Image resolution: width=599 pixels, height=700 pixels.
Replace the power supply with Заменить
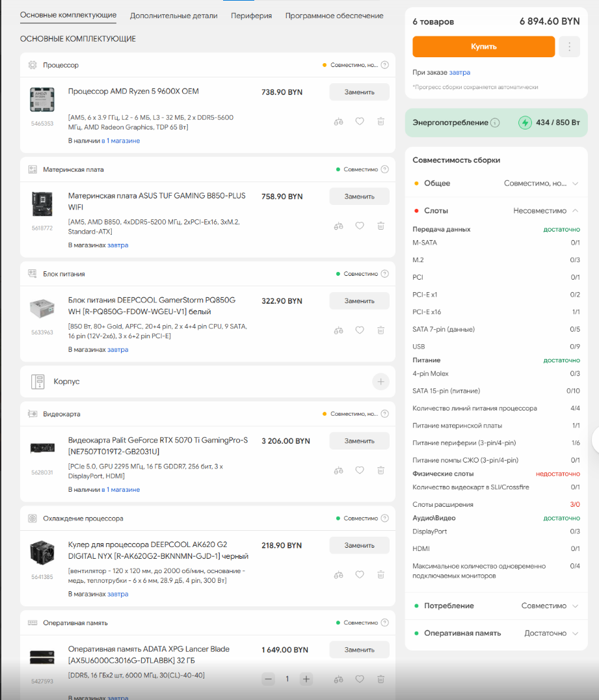(x=359, y=301)
